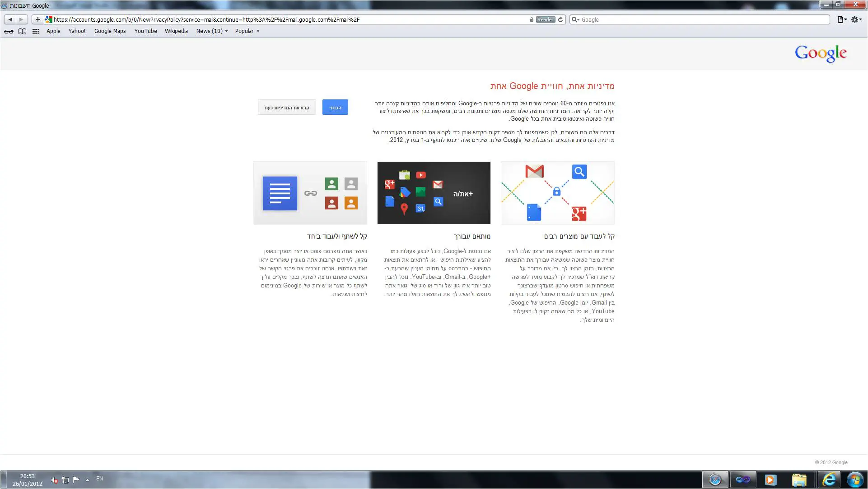Show all bookmarks book icon
Screen dimensions: 868x489
click(x=22, y=31)
